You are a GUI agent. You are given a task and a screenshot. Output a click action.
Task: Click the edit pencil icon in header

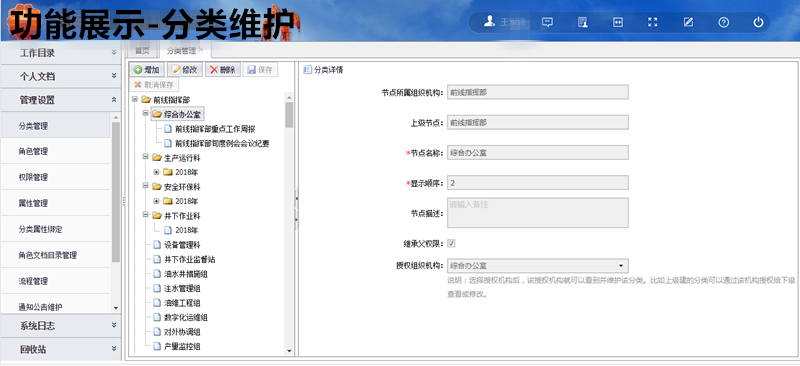[x=688, y=22]
